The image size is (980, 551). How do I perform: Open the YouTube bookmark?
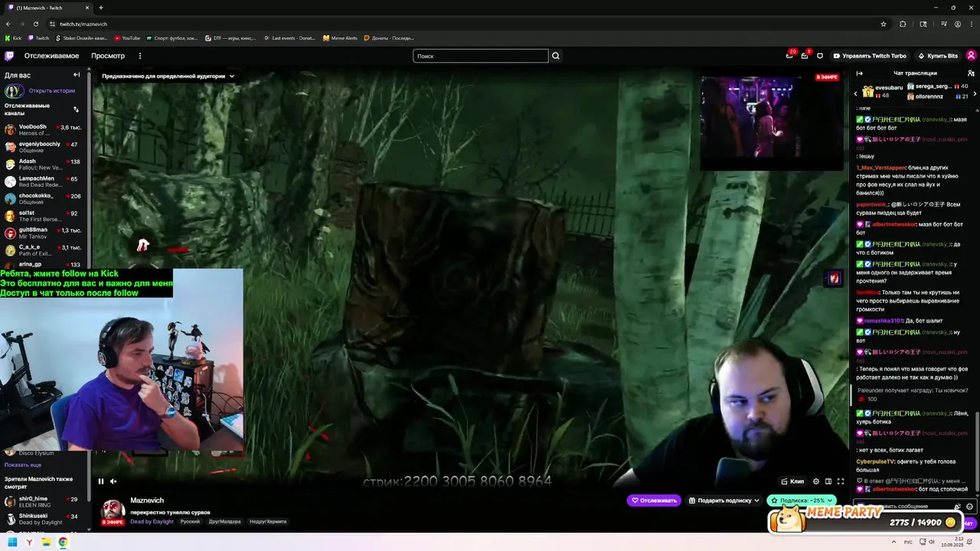[127, 37]
